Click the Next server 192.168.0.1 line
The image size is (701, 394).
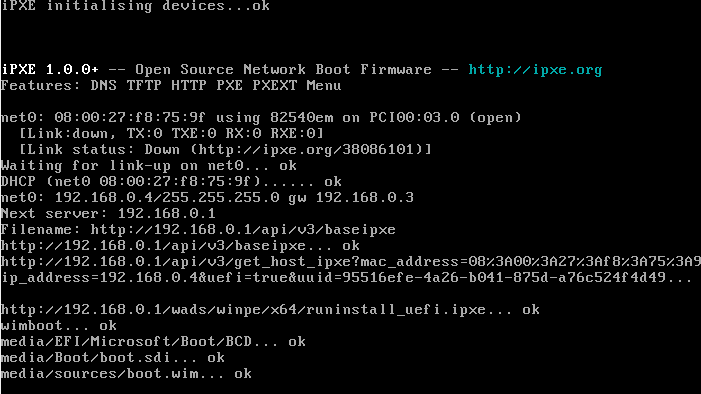[108, 214]
